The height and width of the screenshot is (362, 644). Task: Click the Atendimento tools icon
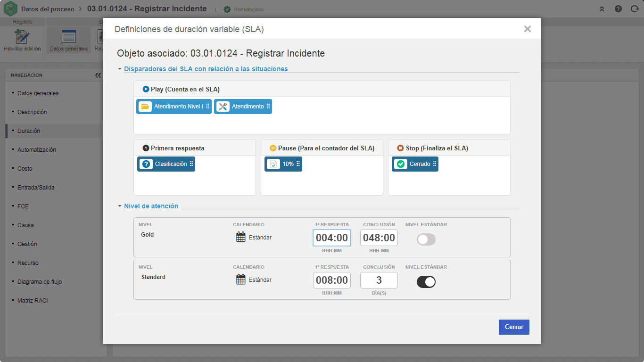(x=223, y=107)
